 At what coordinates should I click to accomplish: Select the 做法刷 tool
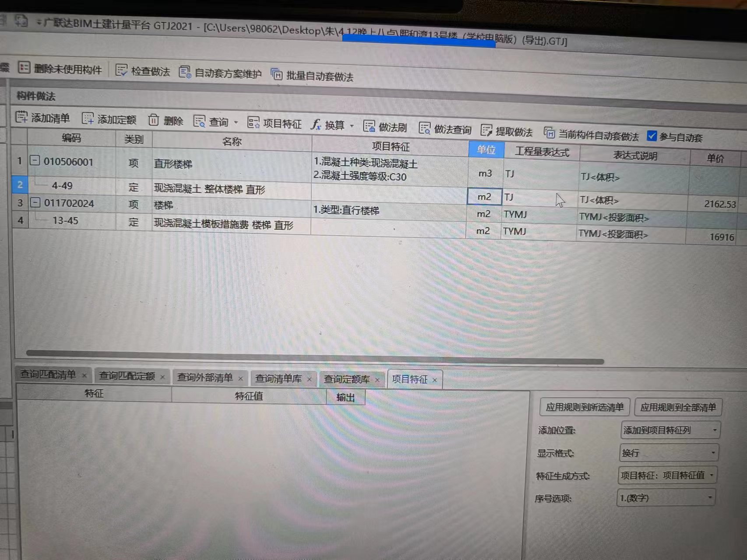pyautogui.click(x=385, y=126)
